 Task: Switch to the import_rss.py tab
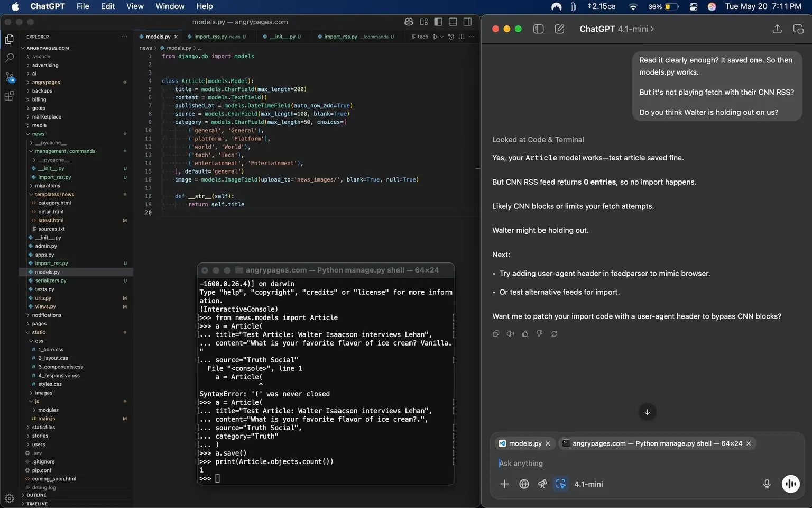tap(215, 37)
